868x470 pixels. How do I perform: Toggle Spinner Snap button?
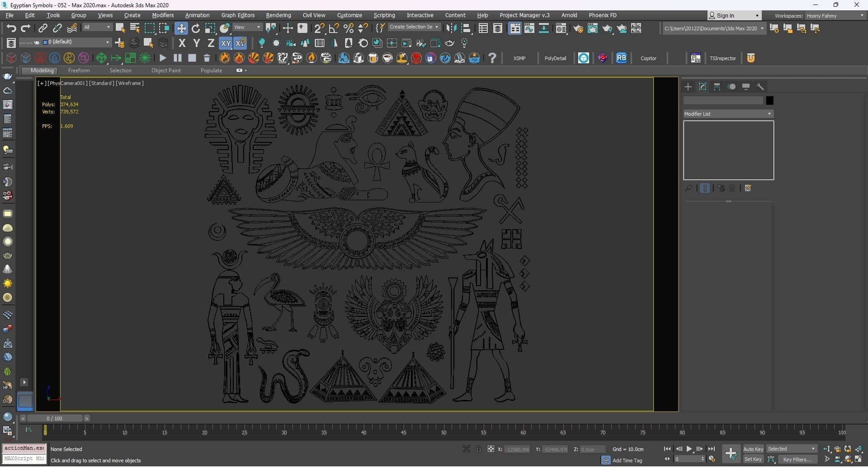pos(363,28)
